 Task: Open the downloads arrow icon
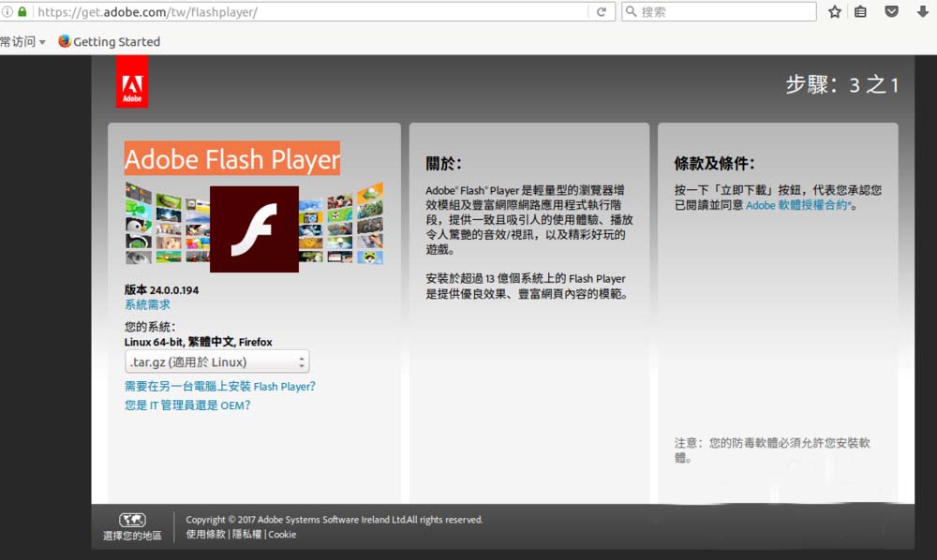pos(923,11)
